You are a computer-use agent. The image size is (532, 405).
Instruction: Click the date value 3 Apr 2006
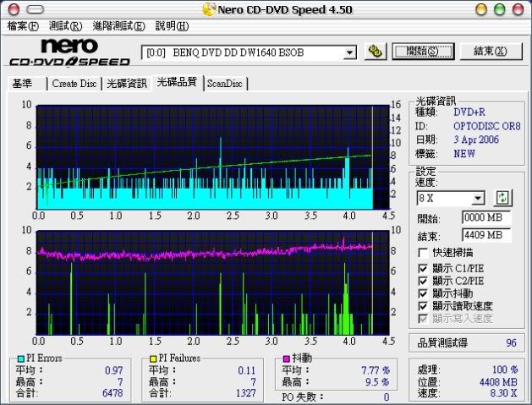(x=476, y=140)
